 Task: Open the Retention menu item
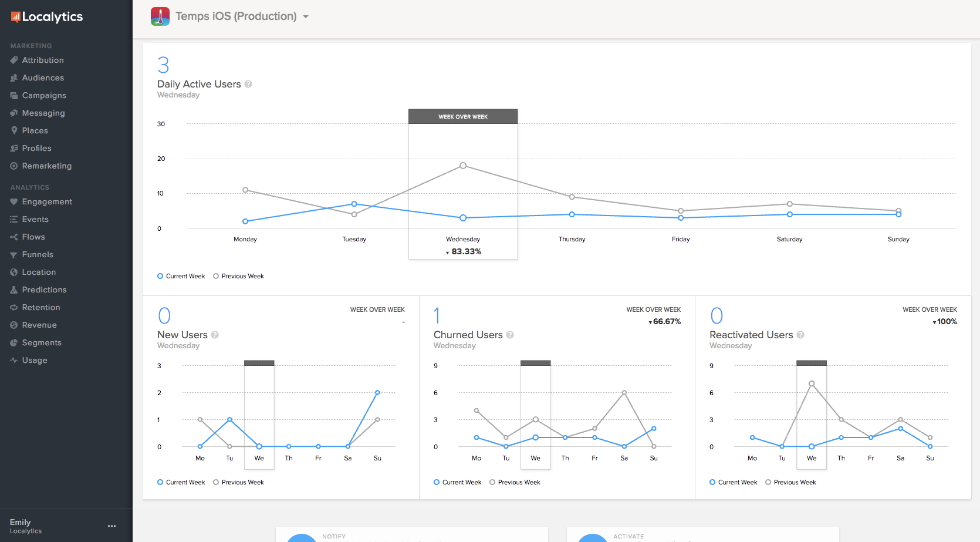[x=41, y=307]
